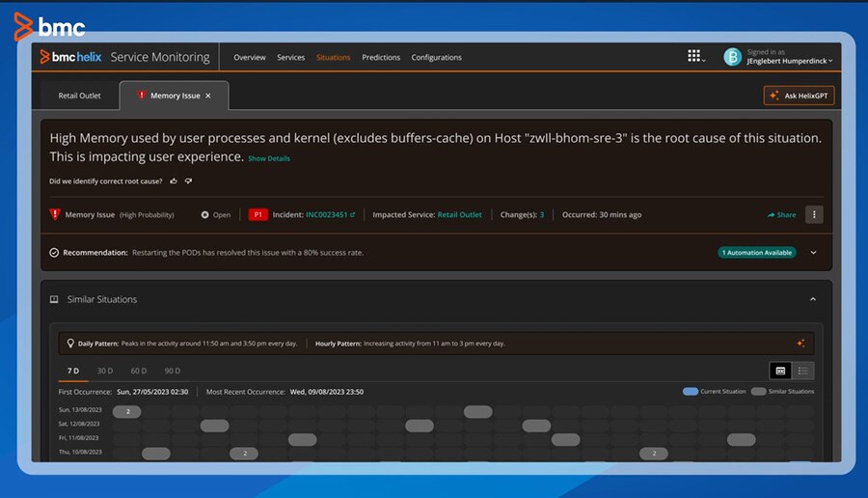Image resolution: width=868 pixels, height=498 pixels.
Task: Switch to list view toggle
Action: (802, 371)
